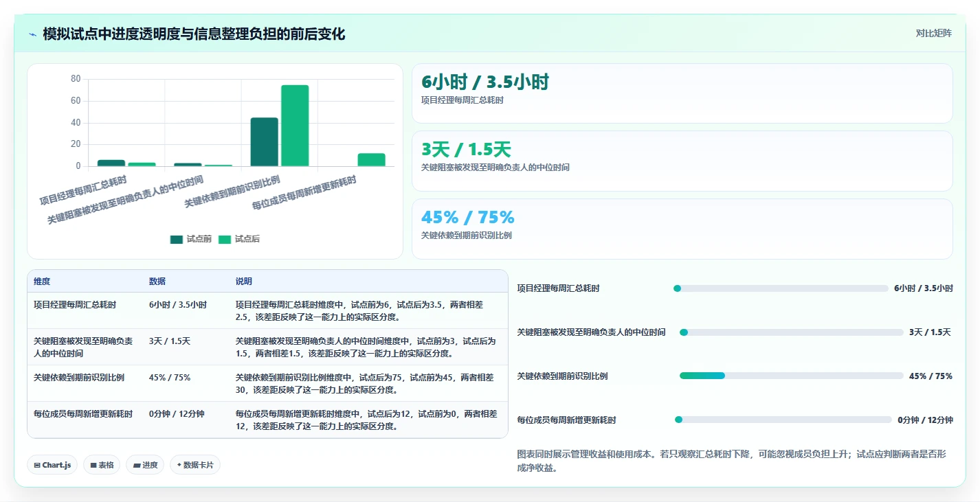Click the 关键阻塞被发现至明确负责人的中位时间 progress bar

point(791,332)
